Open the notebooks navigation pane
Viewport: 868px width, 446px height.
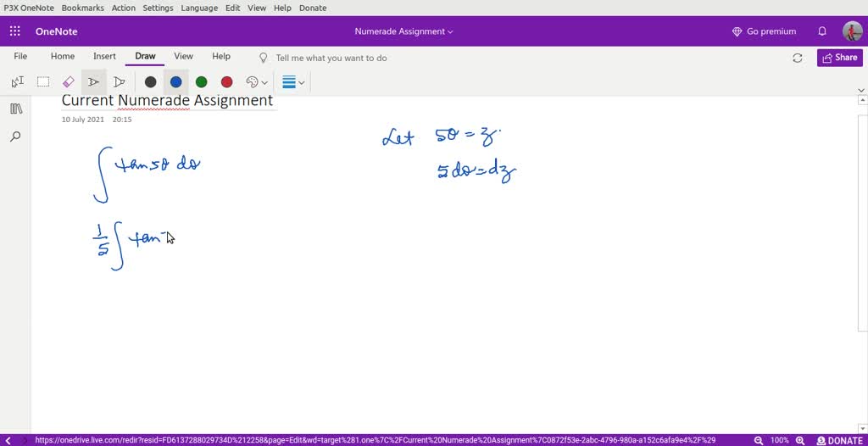[15, 109]
